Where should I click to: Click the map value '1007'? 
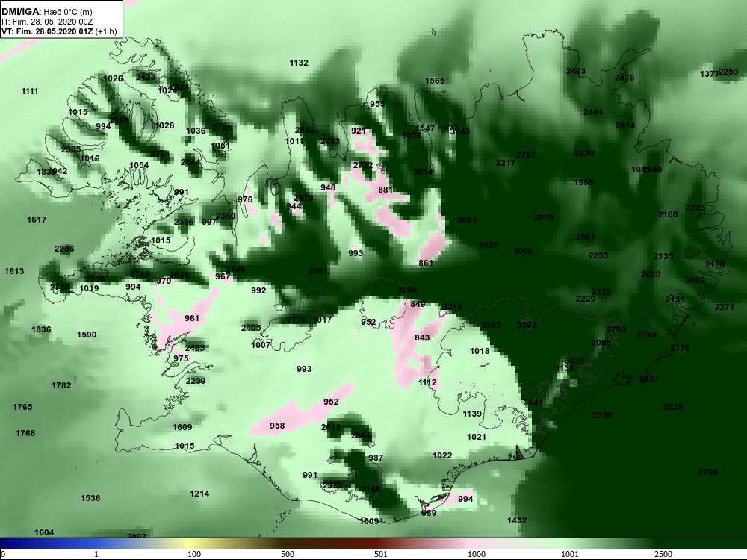click(x=261, y=345)
